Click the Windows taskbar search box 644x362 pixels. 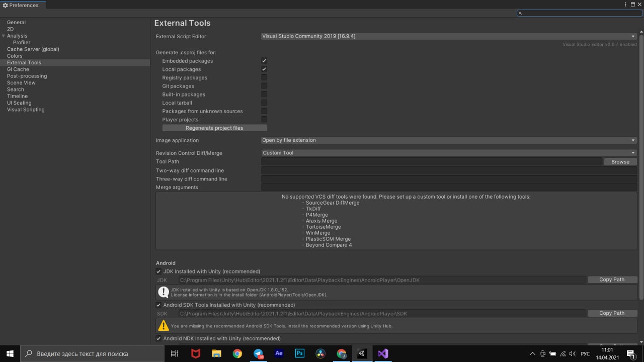[x=92, y=353]
